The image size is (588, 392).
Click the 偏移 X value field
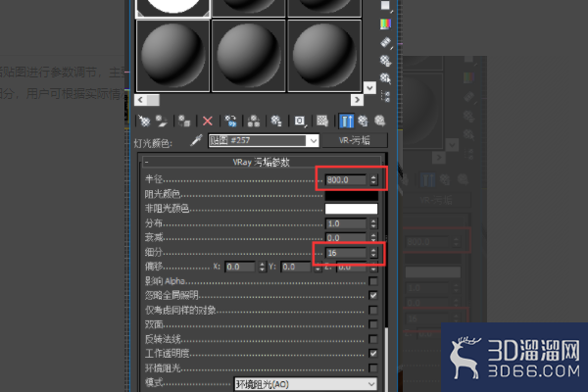[x=240, y=267]
